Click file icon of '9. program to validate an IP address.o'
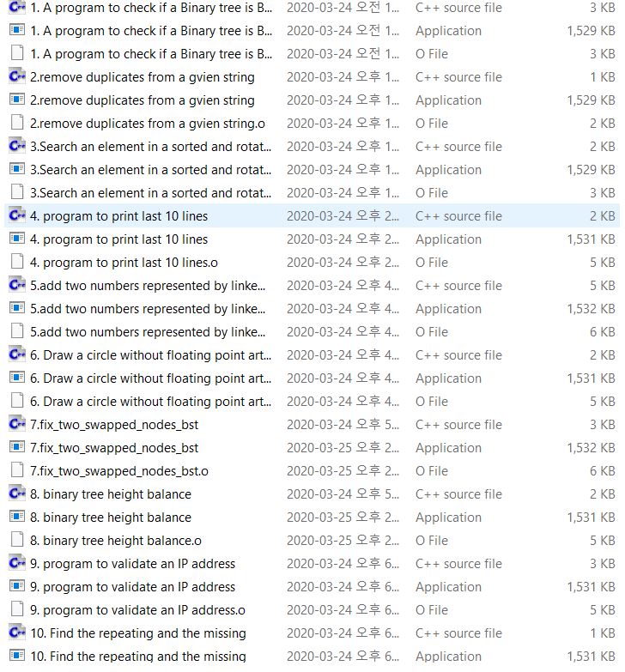Image resolution: width=625 pixels, height=672 pixels. pyautogui.click(x=17, y=608)
